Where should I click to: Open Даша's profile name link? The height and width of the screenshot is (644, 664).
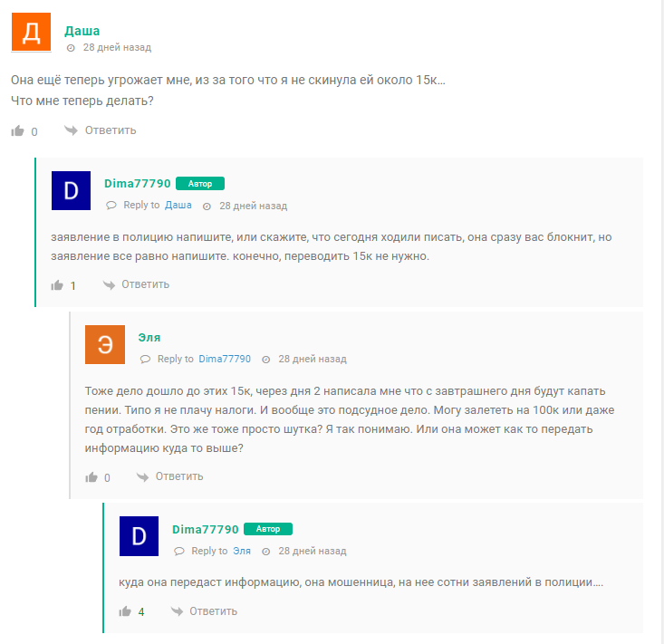click(82, 31)
